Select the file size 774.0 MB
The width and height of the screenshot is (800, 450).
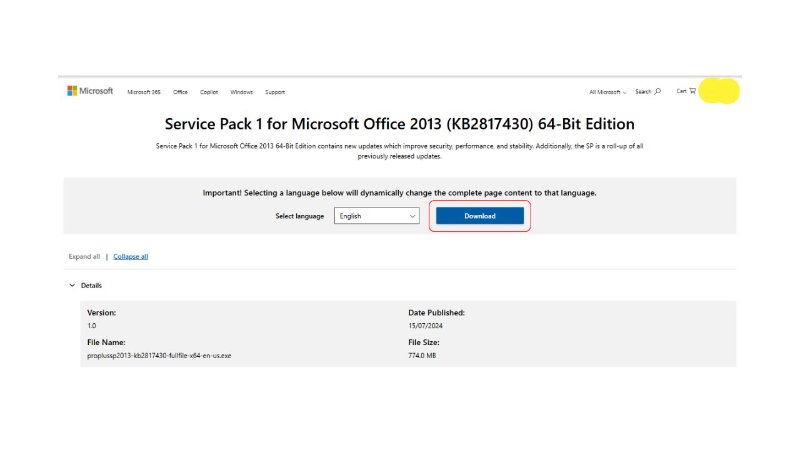[x=422, y=356]
